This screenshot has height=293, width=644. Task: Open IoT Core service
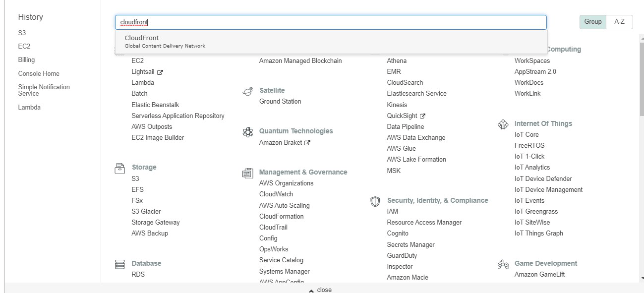(527, 135)
